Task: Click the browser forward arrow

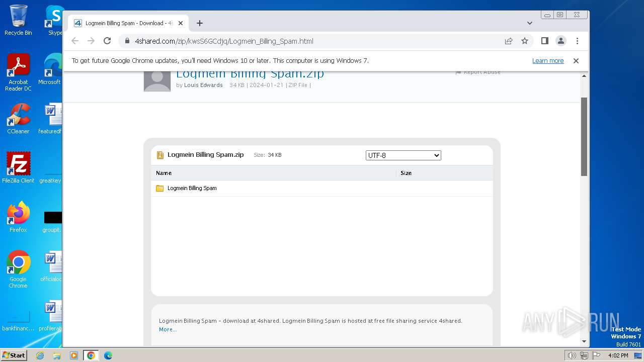Action: (x=91, y=41)
